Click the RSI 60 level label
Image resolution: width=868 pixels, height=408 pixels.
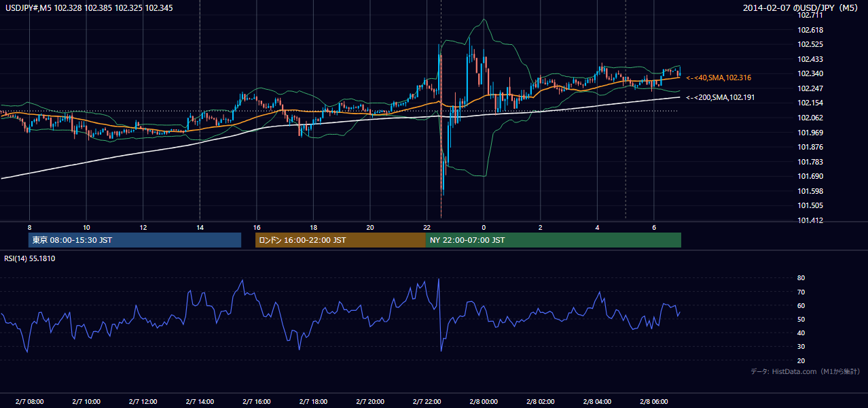[x=801, y=305]
